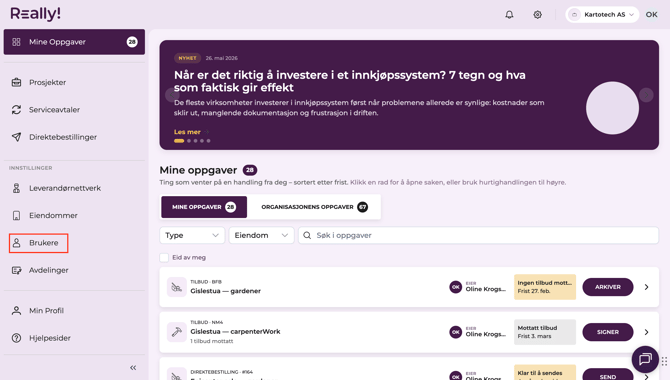Show next news banner slide

click(646, 95)
